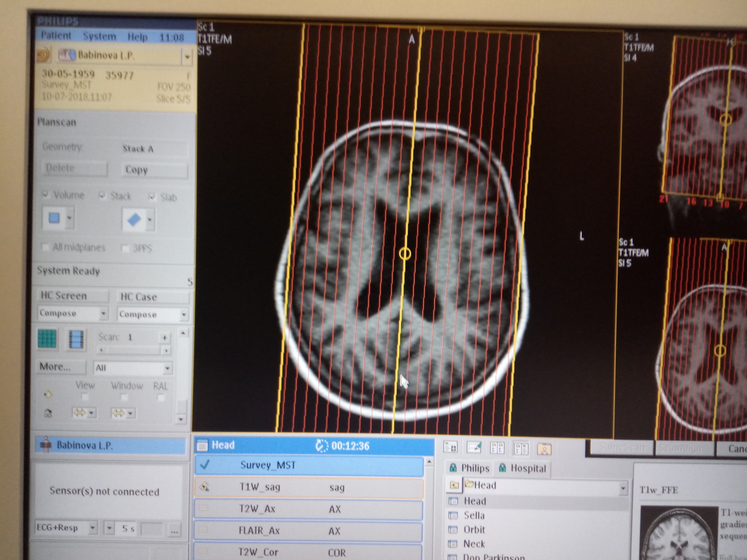Click the scan slider left arrow
747x560 pixels.
tap(102, 350)
